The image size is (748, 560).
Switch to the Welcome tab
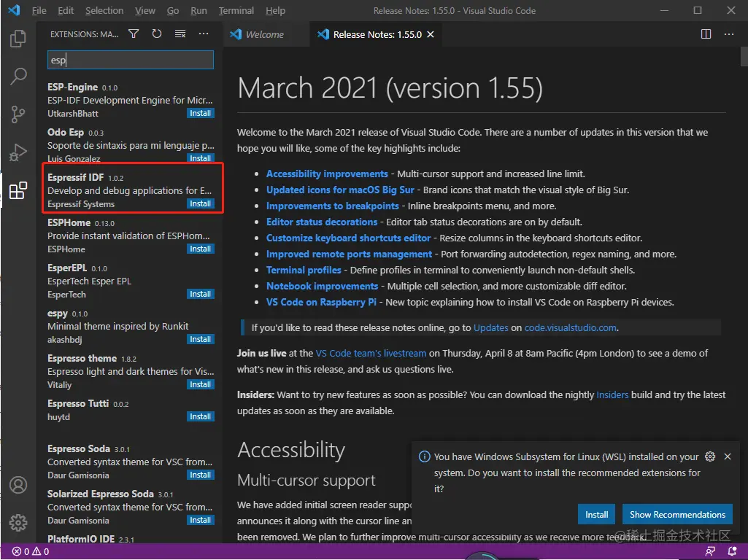pos(267,34)
